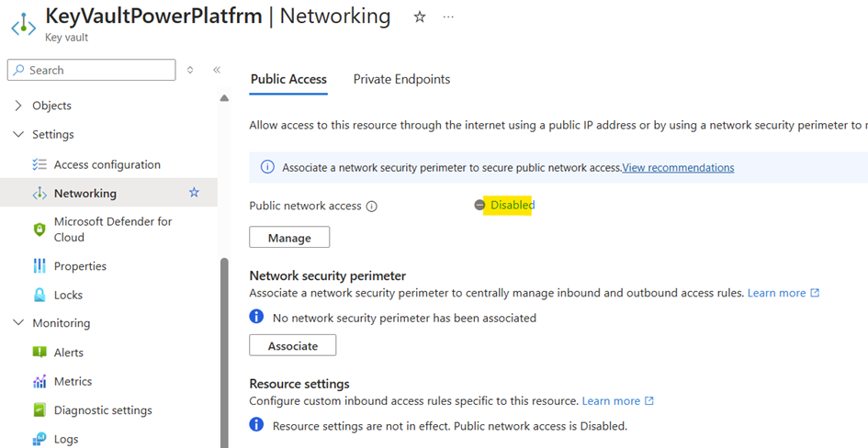Click the Manage button

click(x=289, y=237)
